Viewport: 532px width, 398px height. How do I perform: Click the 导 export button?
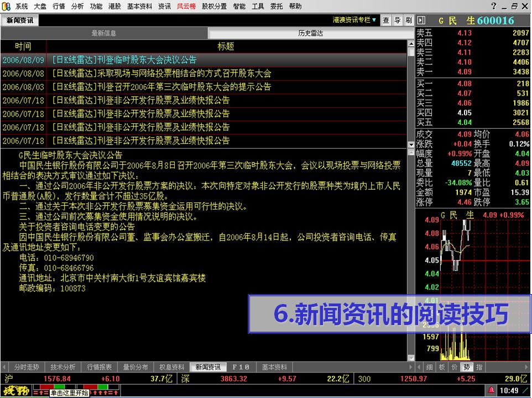point(397,20)
